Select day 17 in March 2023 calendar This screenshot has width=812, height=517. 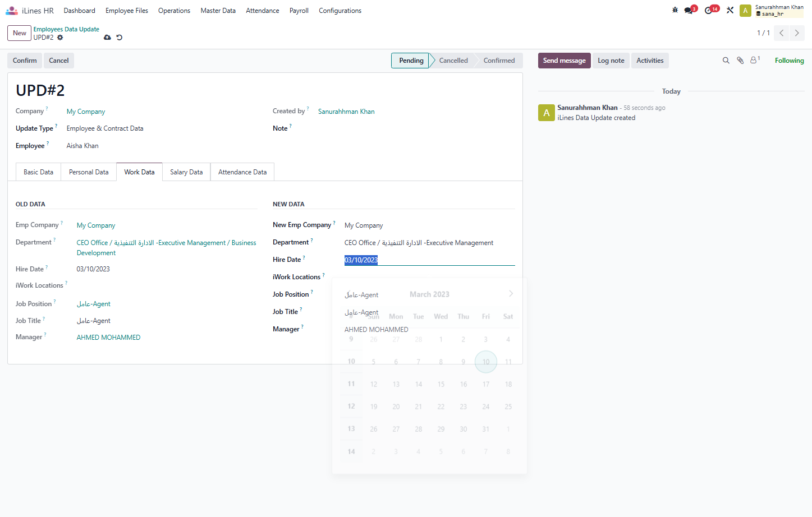point(486,384)
